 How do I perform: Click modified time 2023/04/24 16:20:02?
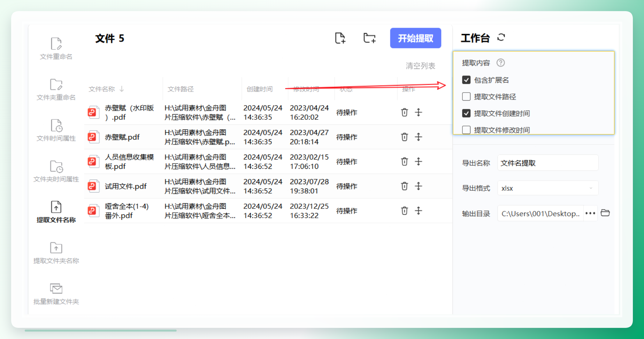click(309, 112)
